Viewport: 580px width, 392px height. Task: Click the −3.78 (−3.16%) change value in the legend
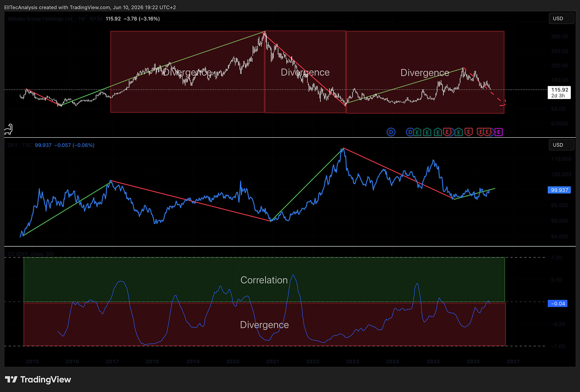(x=142, y=19)
